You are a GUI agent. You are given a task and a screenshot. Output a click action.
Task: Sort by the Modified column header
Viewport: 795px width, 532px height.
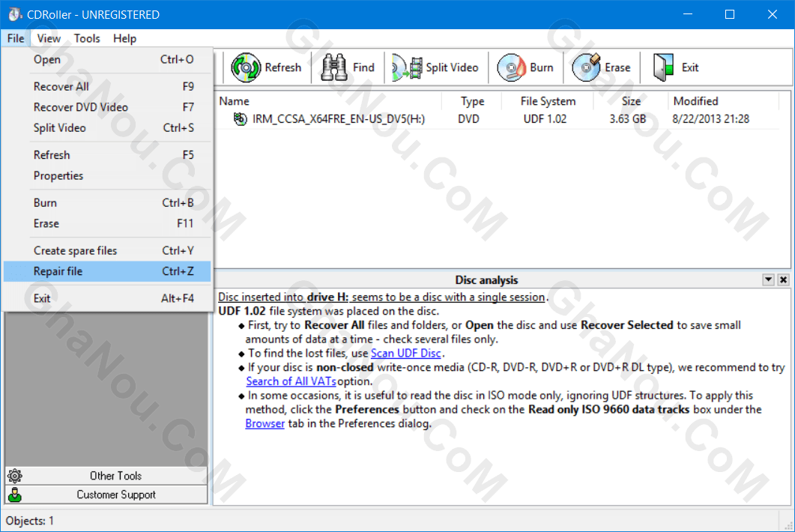(x=724, y=101)
